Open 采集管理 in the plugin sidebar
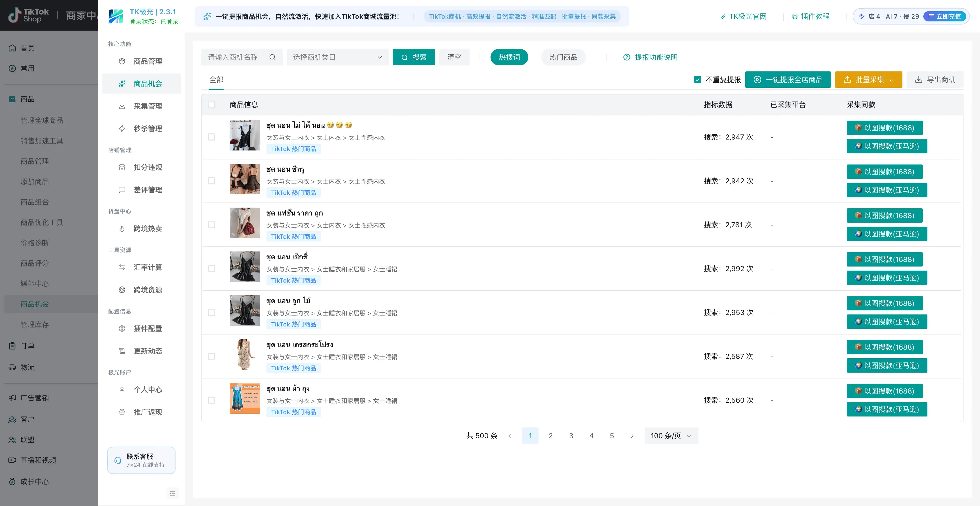The image size is (980, 506). click(x=141, y=106)
